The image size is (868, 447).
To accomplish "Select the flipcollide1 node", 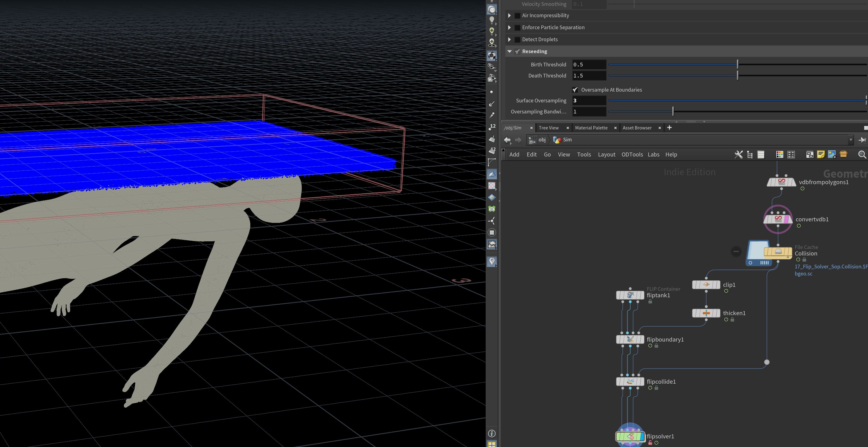I will click(x=630, y=382).
